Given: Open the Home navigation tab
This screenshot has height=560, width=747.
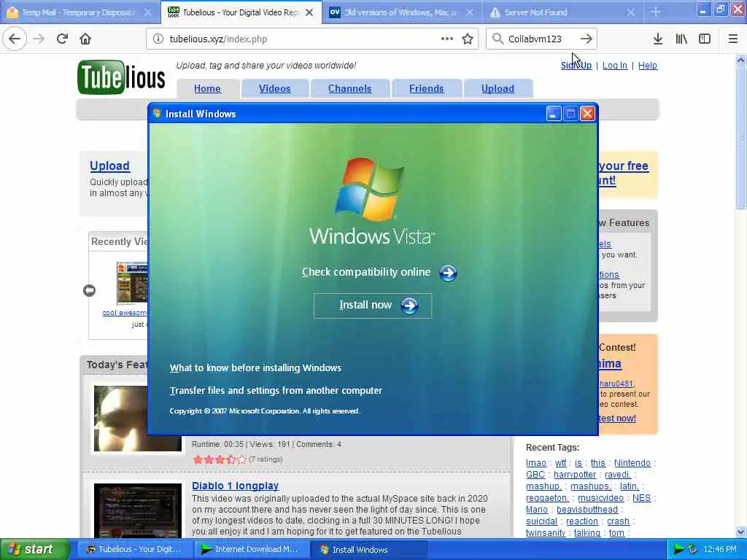Looking at the screenshot, I should coord(207,88).
